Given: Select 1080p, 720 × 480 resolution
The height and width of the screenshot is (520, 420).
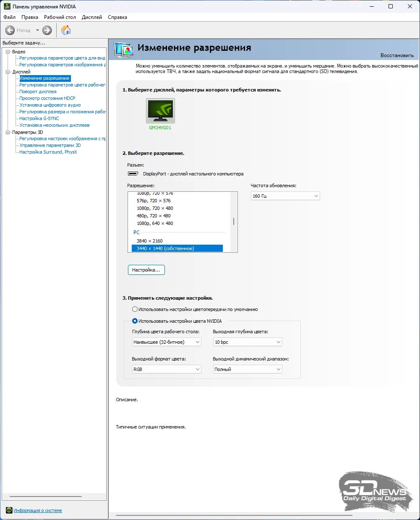Looking at the screenshot, I should [x=155, y=208].
